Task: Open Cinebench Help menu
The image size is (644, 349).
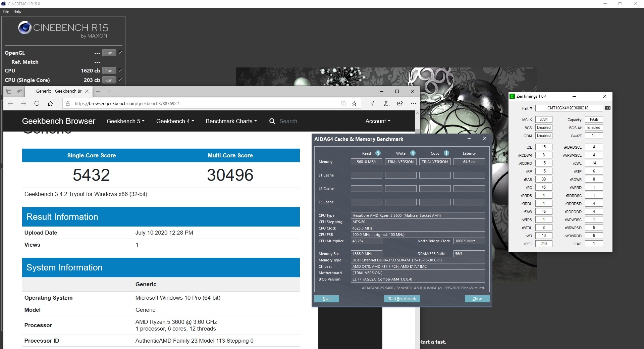Action: (x=17, y=11)
